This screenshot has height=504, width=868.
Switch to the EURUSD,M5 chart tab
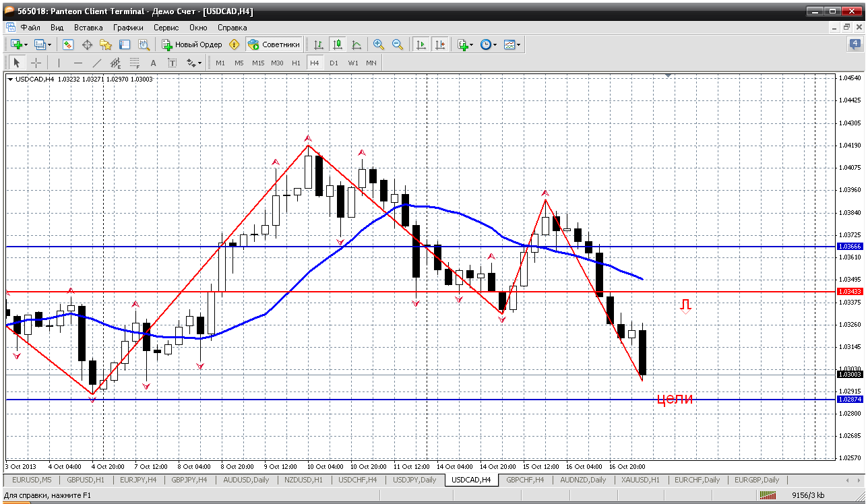click(x=32, y=480)
